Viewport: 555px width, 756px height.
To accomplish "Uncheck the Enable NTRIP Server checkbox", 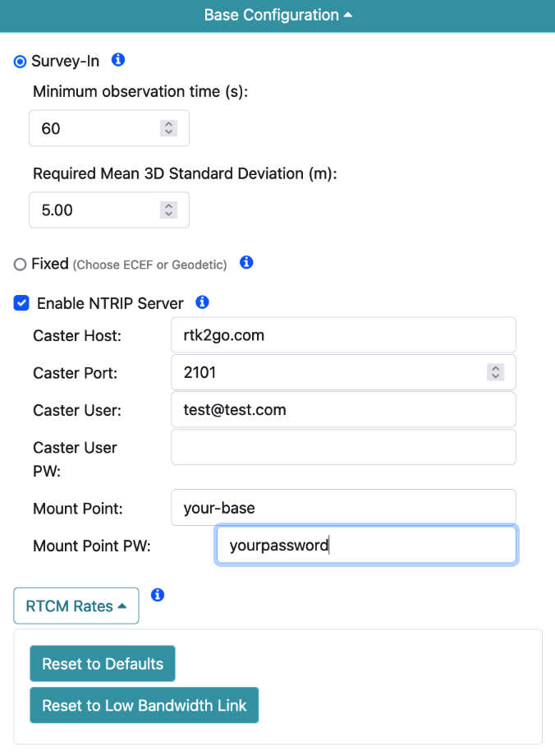I will (21, 304).
